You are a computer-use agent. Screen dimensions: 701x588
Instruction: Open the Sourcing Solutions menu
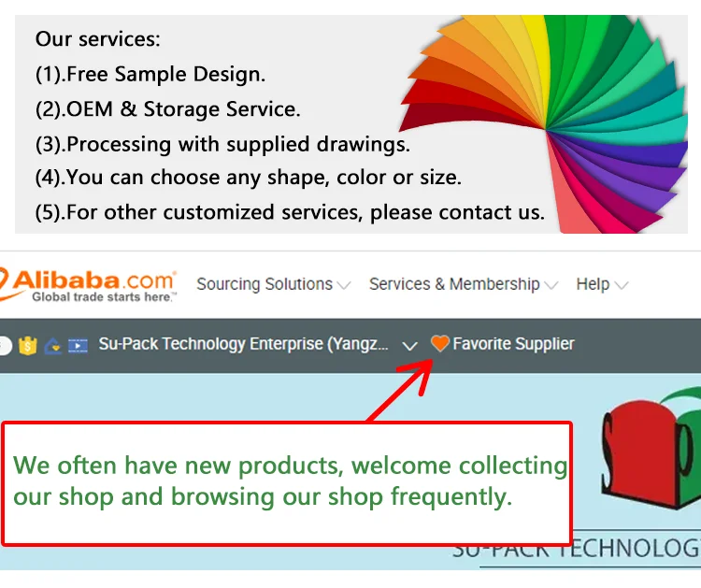265,284
